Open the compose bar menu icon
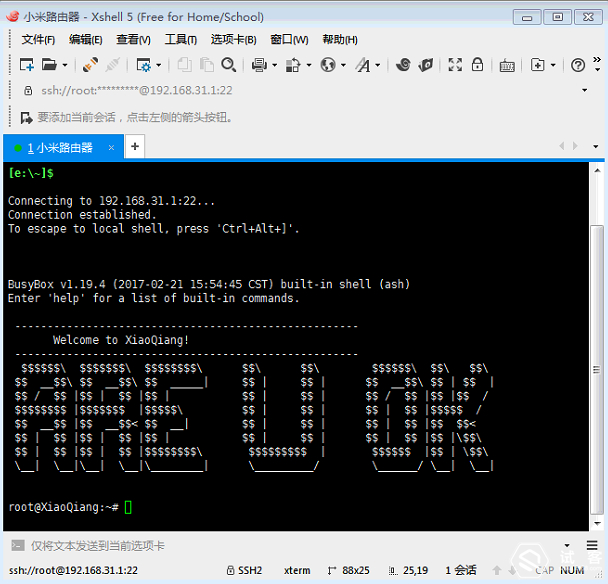This screenshot has height=584, width=608. pos(592,546)
